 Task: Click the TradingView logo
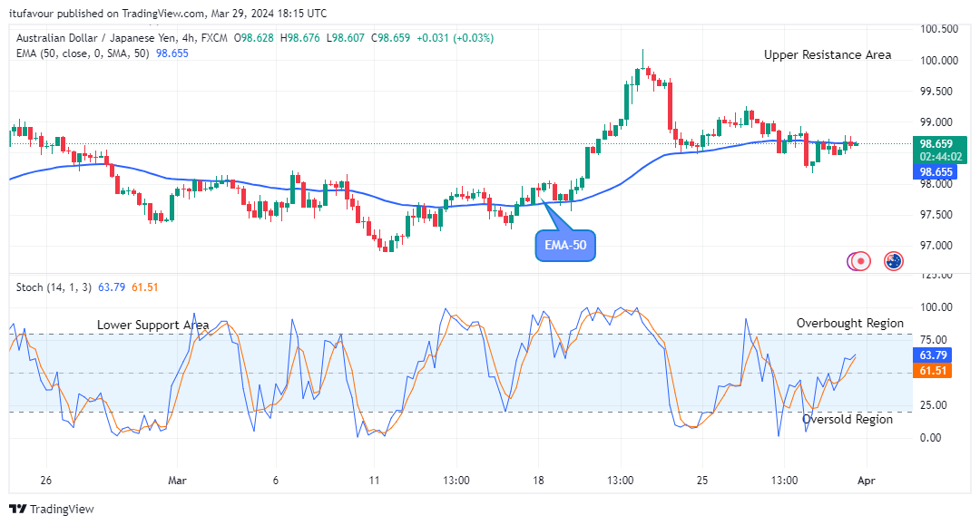(x=52, y=509)
